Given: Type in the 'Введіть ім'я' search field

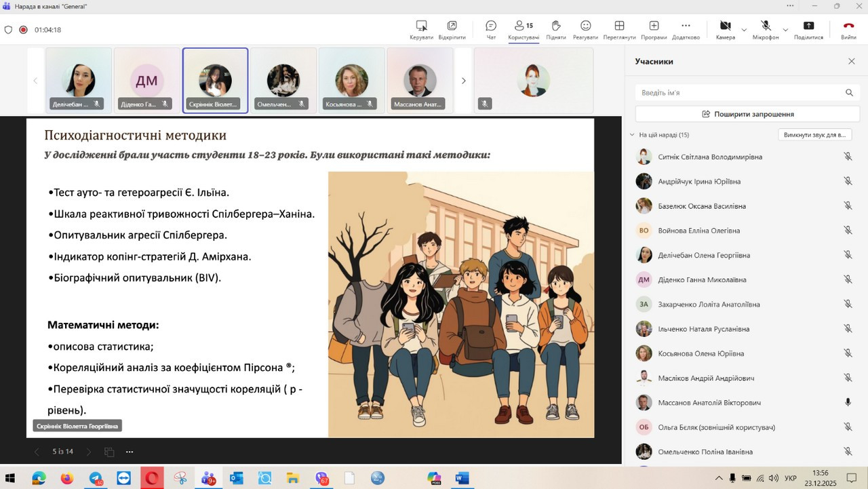Looking at the screenshot, I should (739, 92).
